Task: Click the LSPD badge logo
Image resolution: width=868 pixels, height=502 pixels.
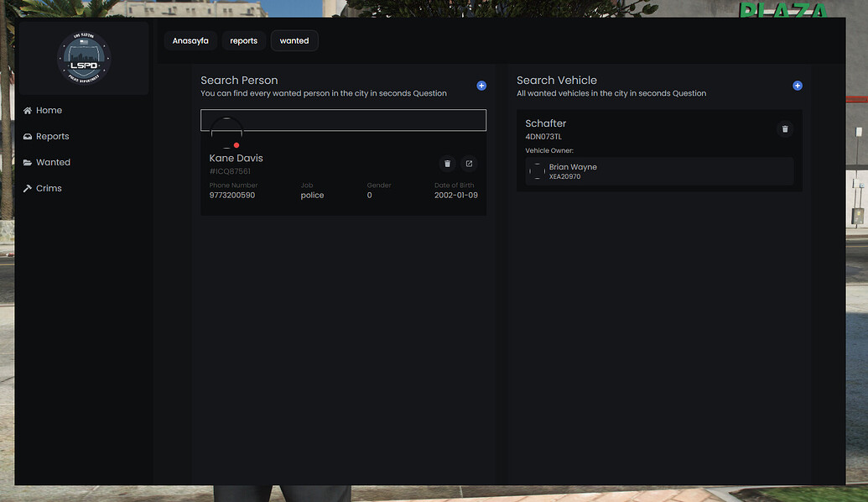Action: [x=84, y=58]
